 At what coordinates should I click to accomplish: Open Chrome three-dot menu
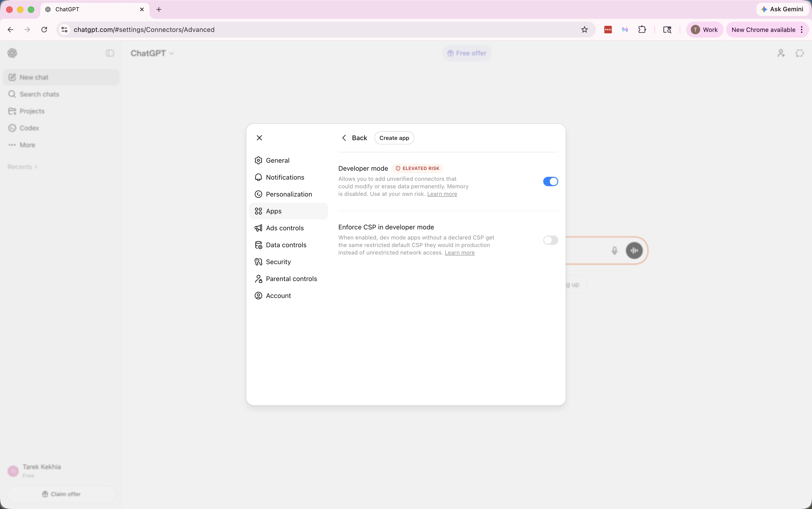802,30
